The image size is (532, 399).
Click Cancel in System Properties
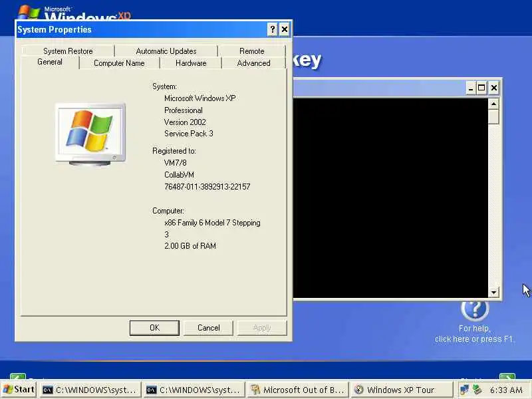(x=208, y=328)
